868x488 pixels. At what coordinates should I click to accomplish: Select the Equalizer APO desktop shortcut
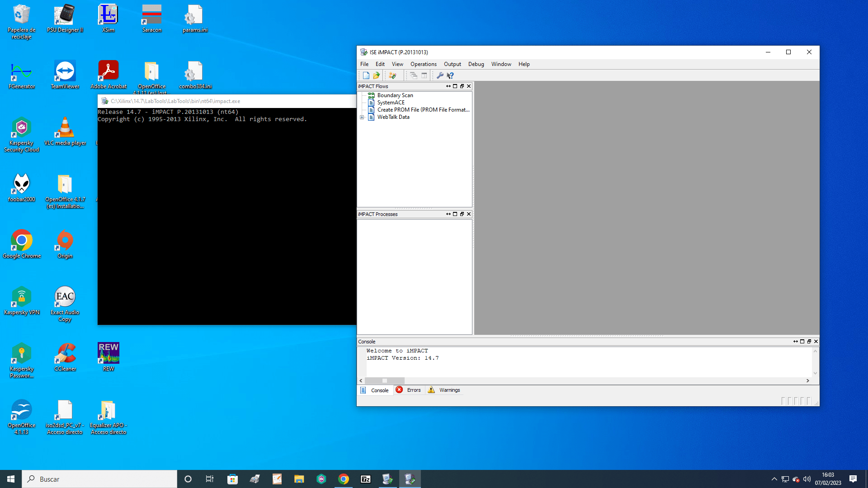108,417
